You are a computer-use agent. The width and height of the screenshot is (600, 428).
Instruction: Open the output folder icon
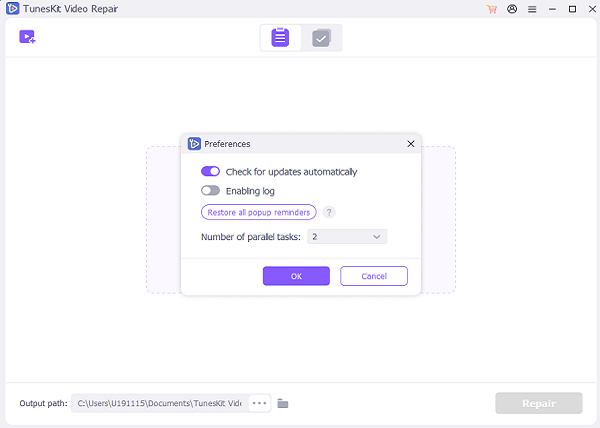click(x=283, y=404)
